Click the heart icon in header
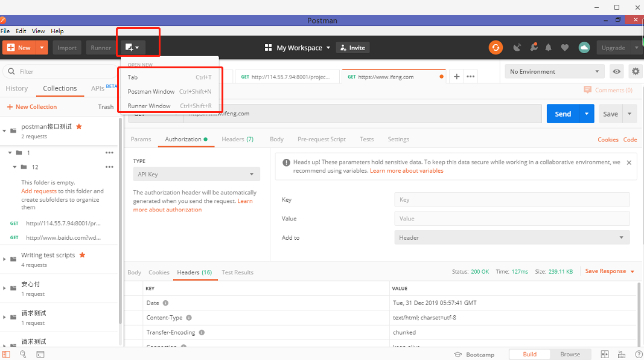The image size is (644, 360). pyautogui.click(x=565, y=48)
